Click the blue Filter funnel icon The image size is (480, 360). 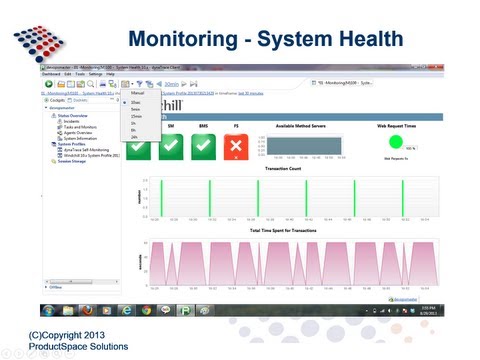pos(140,84)
